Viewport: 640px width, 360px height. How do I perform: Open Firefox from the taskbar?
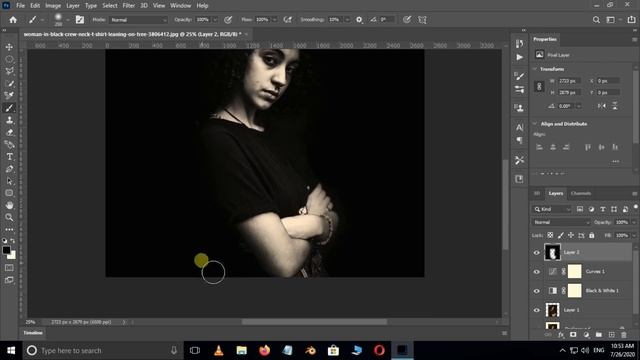[264, 350]
